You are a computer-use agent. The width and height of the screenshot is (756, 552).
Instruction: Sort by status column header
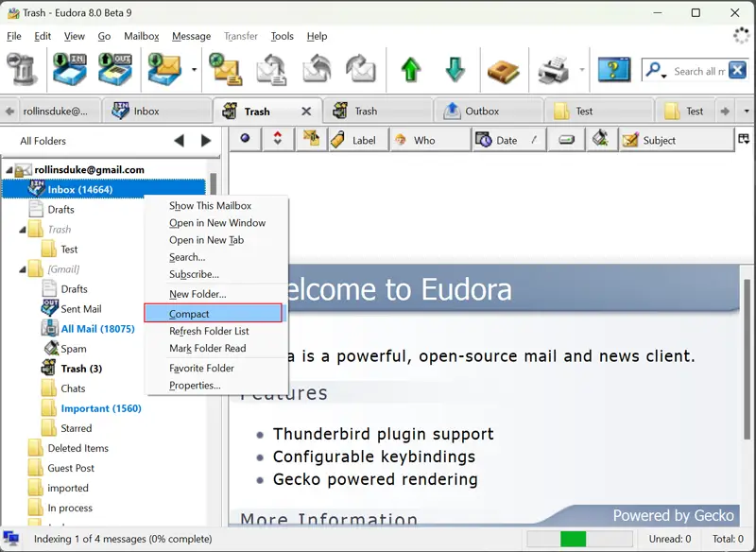245,139
